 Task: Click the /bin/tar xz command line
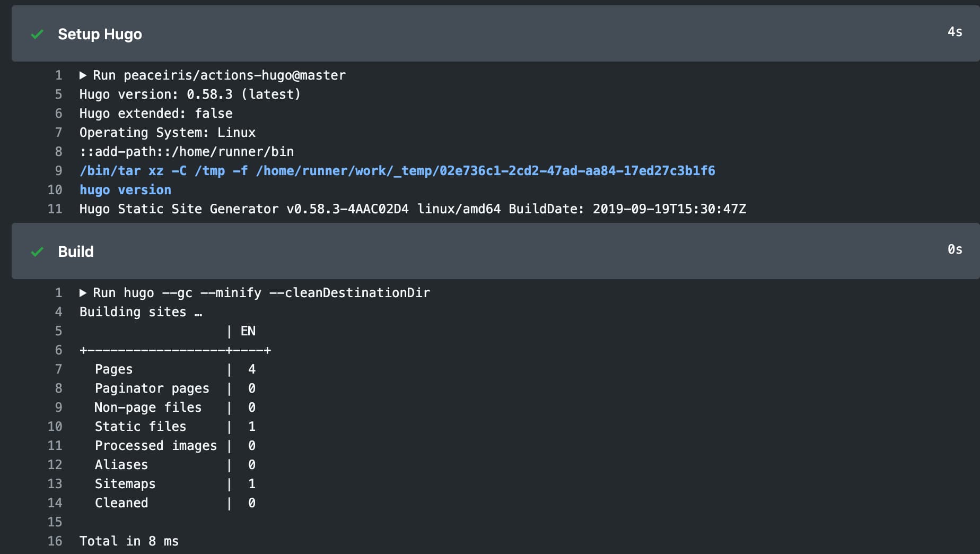pyautogui.click(x=397, y=171)
